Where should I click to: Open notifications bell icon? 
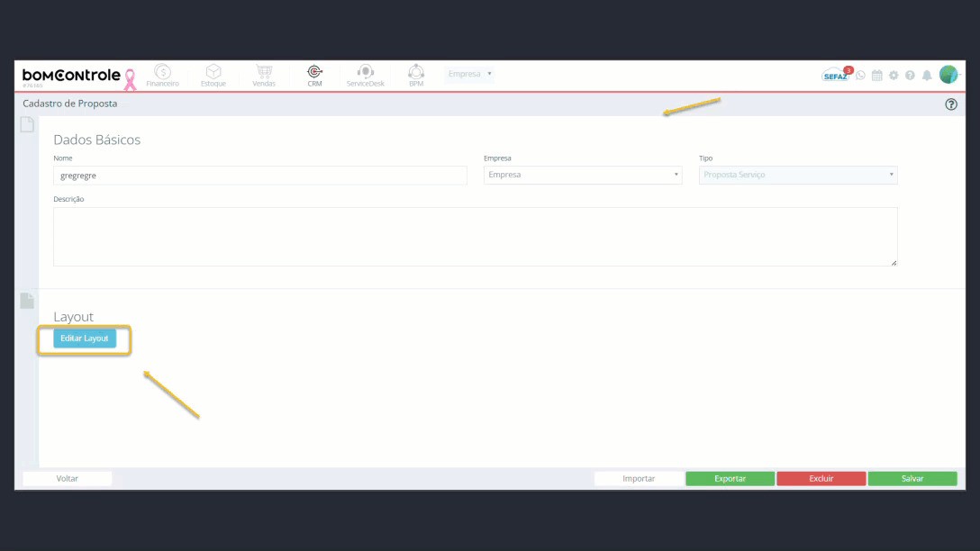(927, 75)
